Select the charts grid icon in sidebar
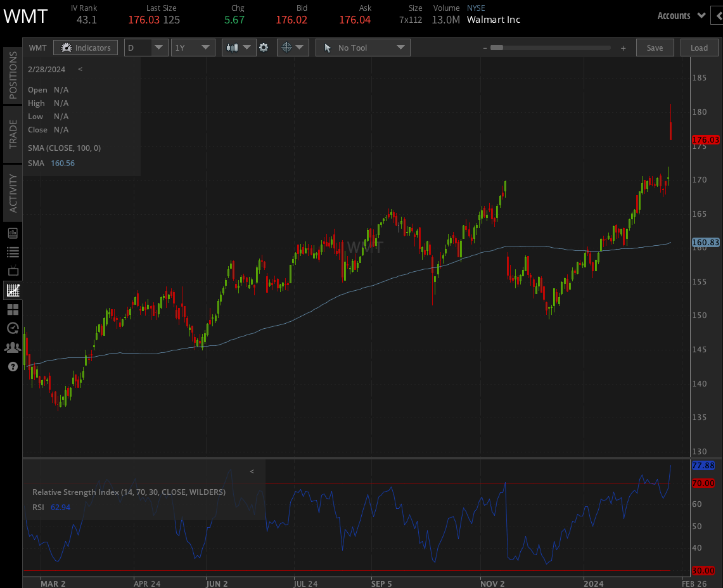The height and width of the screenshot is (588, 723). (13, 290)
